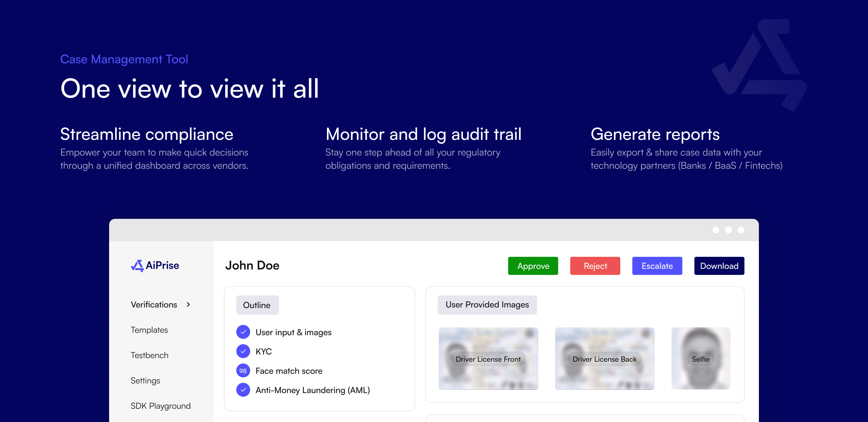Viewport: 868px width, 422px height.
Task: Click the User input & images outline item
Action: [294, 332]
